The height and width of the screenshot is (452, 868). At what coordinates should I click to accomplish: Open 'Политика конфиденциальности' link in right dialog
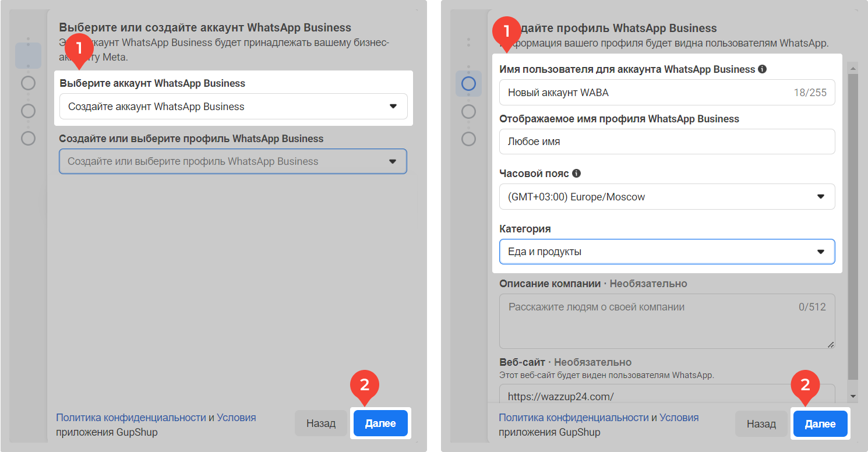coord(574,418)
